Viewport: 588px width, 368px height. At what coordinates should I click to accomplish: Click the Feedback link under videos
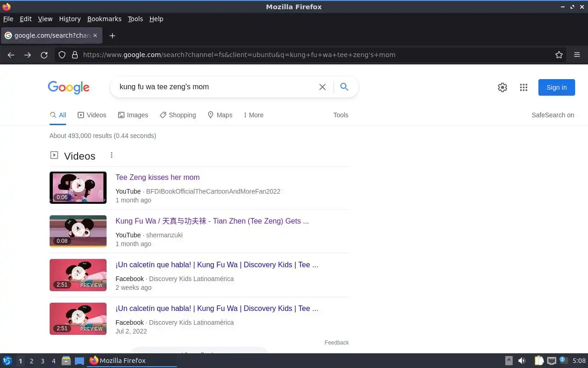tap(337, 342)
